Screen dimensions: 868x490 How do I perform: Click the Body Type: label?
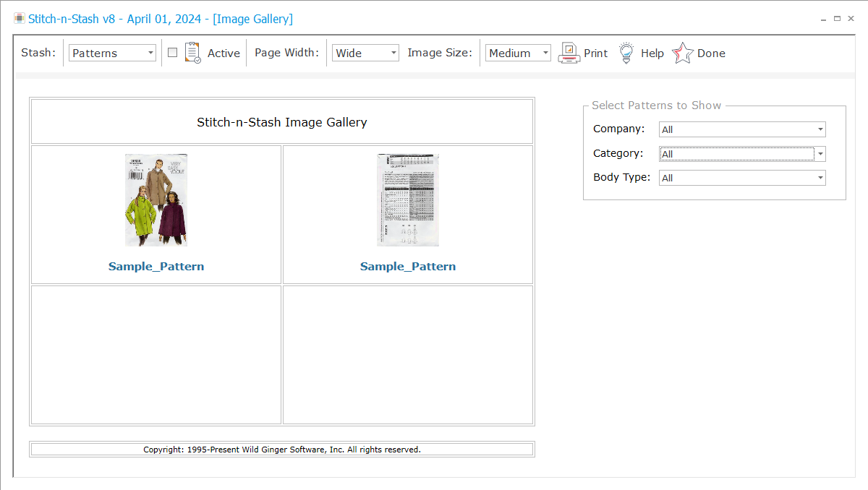(x=622, y=177)
